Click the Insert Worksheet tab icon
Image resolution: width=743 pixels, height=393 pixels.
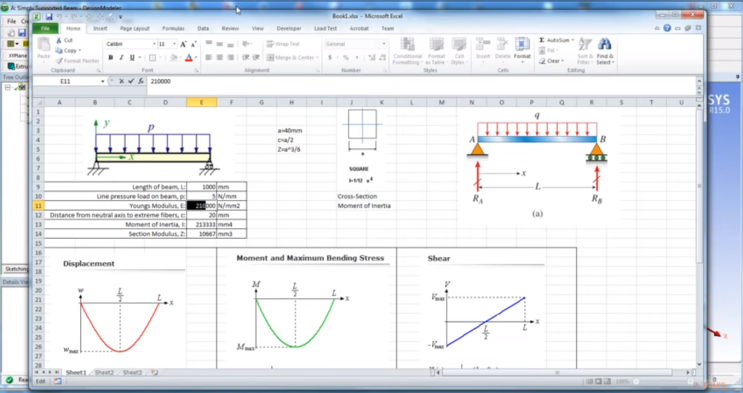click(x=154, y=373)
